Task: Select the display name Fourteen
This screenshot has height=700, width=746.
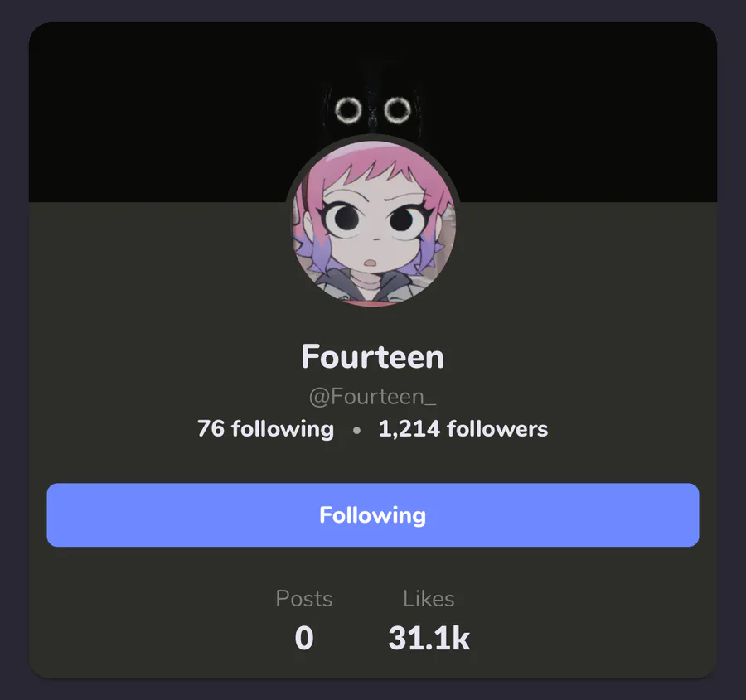Action: pos(372,357)
